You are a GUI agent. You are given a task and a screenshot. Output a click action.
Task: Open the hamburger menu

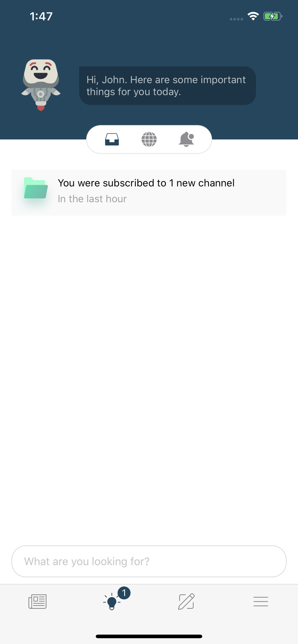261,601
